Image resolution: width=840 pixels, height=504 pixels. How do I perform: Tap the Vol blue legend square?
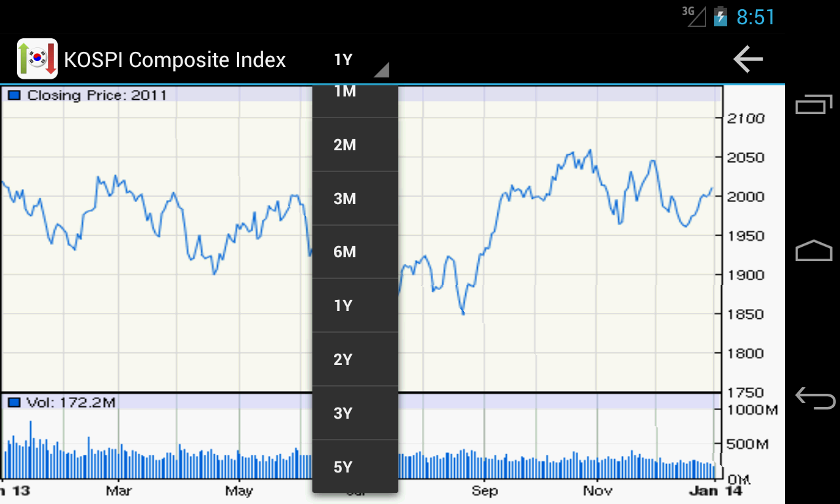tap(14, 402)
